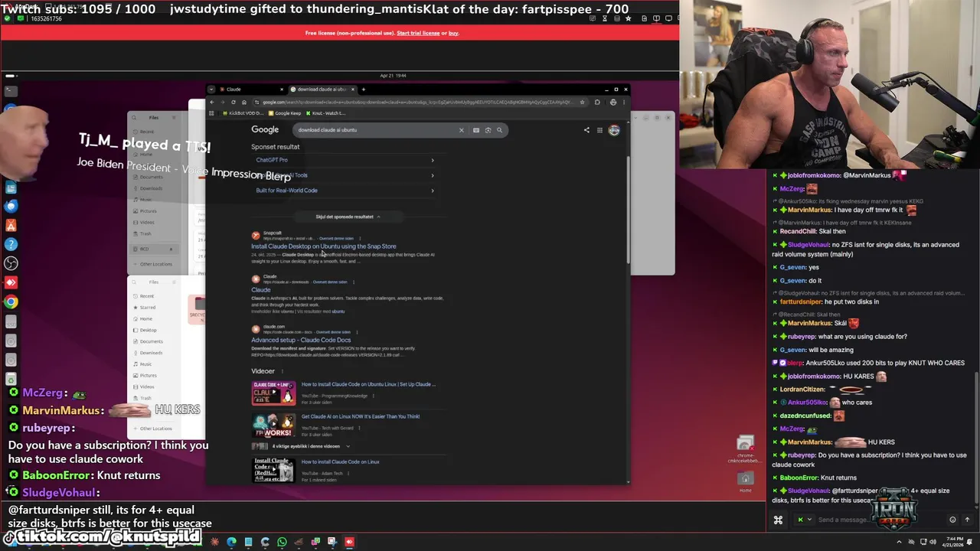980x551 pixels.
Task: Open the Home folder desktop icon
Action: 745,481
